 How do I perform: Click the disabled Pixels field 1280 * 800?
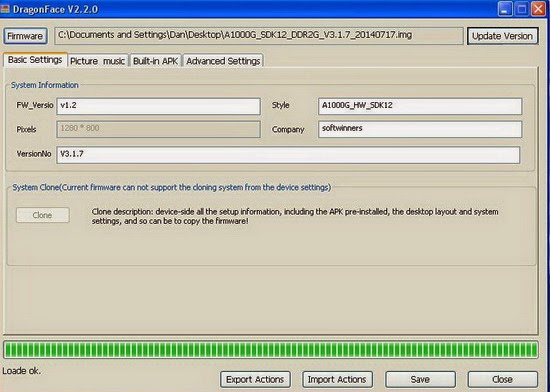(x=159, y=129)
